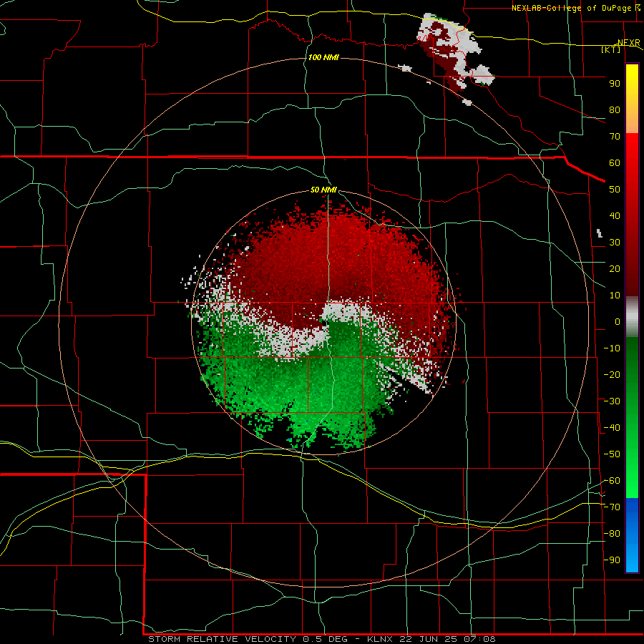The image size is (644, 644).
Task: Click the 80 value on the velocity scale
Action: coord(615,110)
